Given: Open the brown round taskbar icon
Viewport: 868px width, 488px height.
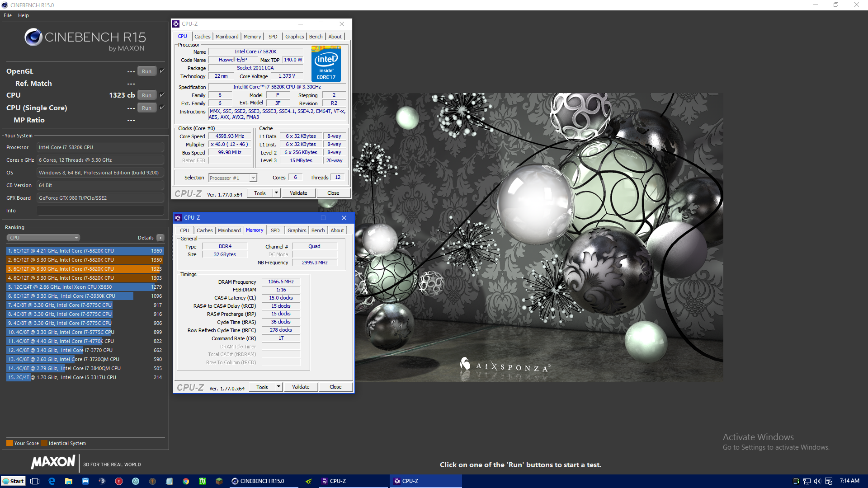Looking at the screenshot, I should [152, 481].
